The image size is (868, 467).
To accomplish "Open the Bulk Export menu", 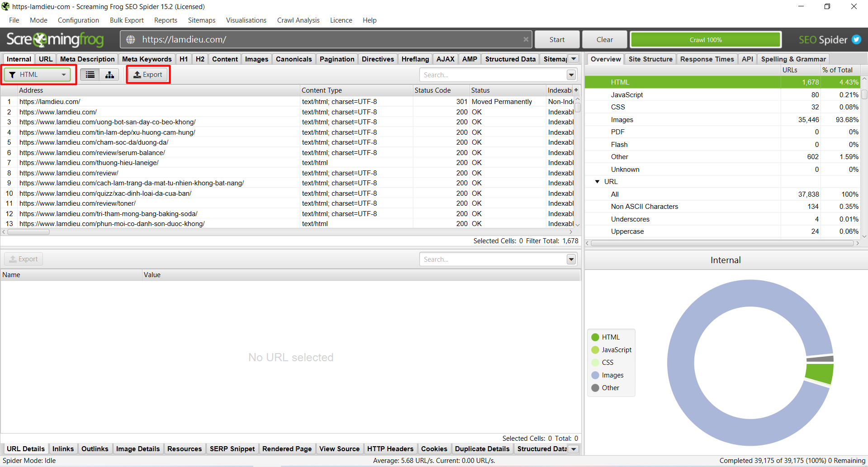I will pos(127,20).
